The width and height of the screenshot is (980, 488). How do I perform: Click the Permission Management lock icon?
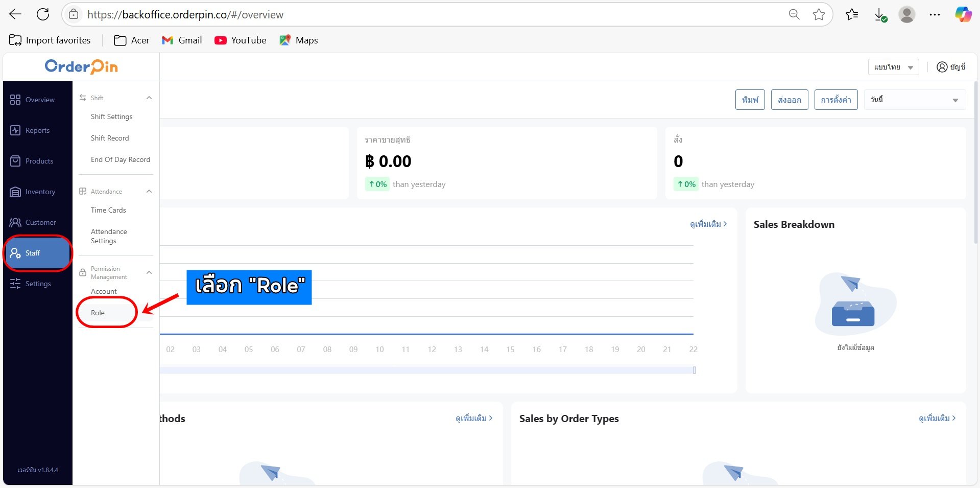point(83,273)
